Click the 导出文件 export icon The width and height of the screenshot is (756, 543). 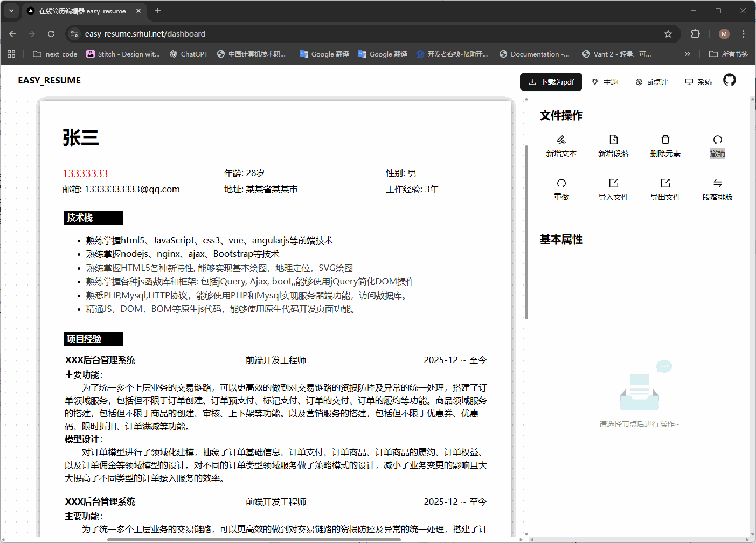tap(665, 183)
